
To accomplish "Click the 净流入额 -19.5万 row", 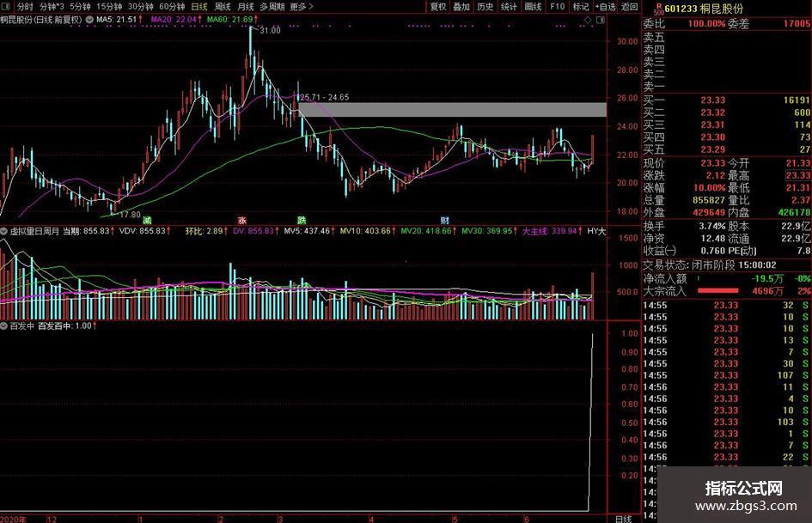I will (726, 278).
